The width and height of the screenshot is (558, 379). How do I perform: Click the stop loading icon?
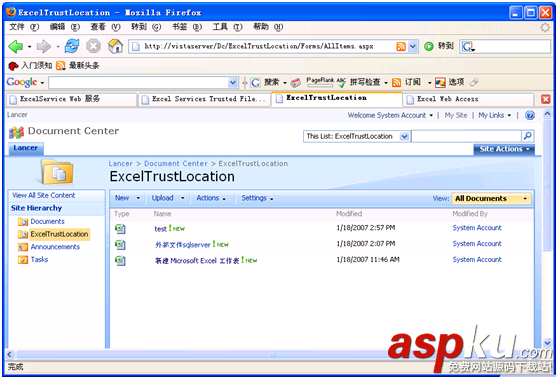point(93,46)
